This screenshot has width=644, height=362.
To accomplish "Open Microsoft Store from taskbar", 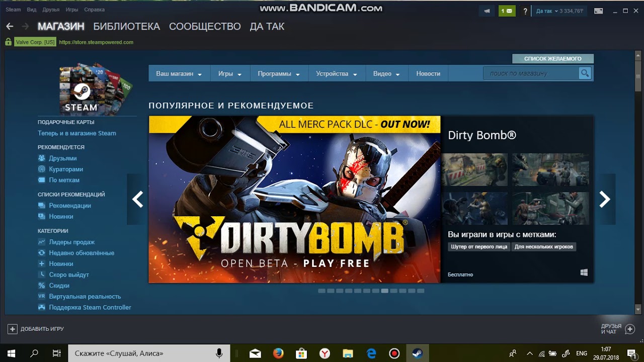I will click(301, 353).
